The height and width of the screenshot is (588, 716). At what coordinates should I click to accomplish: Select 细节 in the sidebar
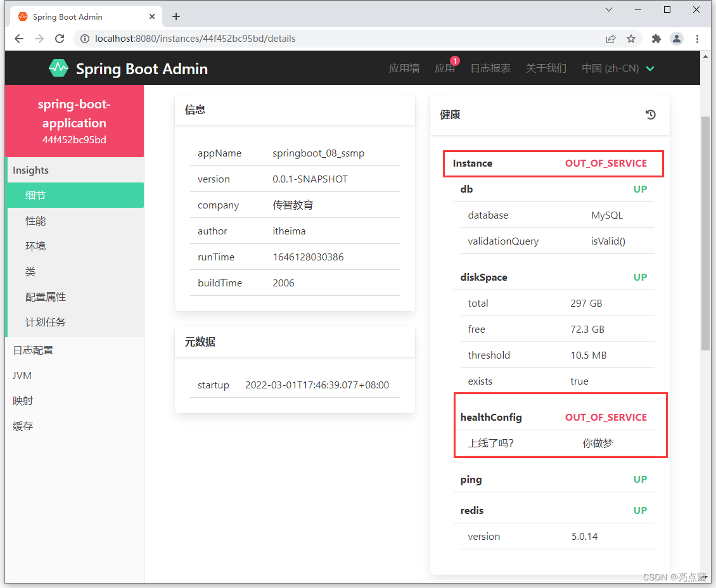[75, 195]
